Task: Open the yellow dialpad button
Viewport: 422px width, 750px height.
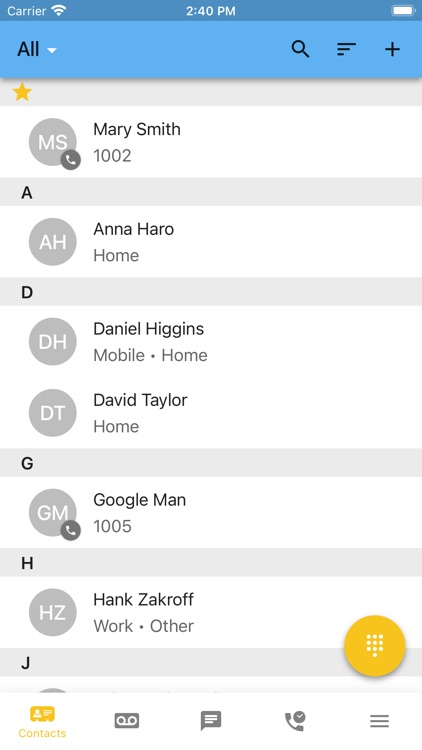Action: tap(375, 646)
